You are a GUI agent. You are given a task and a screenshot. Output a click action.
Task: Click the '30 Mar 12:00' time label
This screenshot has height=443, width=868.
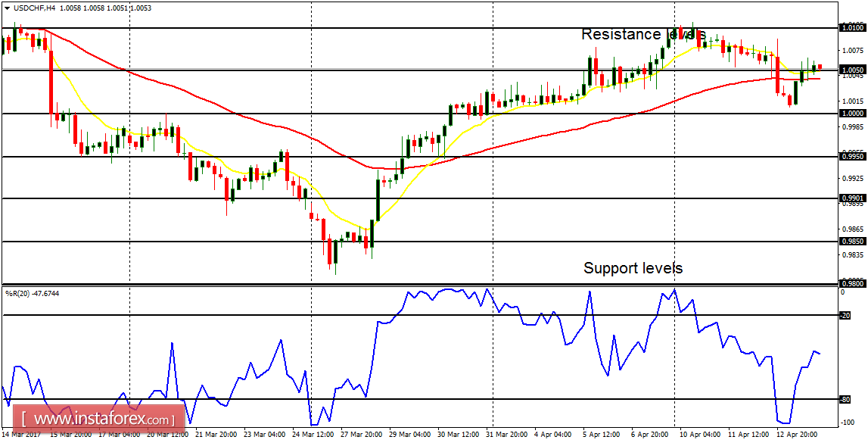pyautogui.click(x=458, y=434)
